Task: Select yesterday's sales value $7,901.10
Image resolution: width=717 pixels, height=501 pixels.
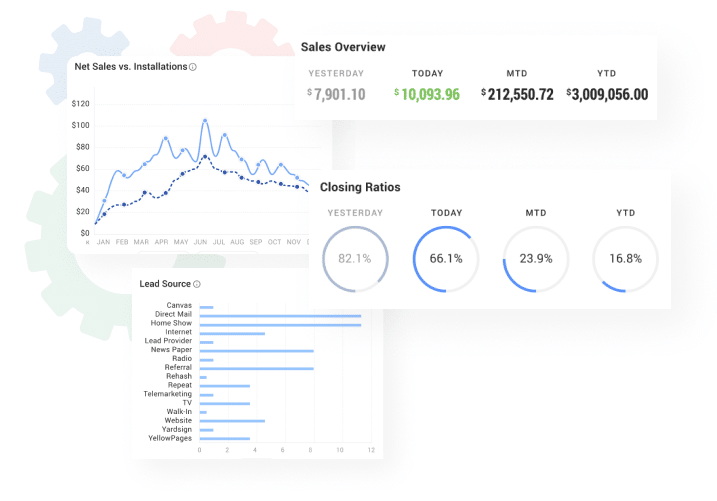Action: pyautogui.click(x=336, y=94)
